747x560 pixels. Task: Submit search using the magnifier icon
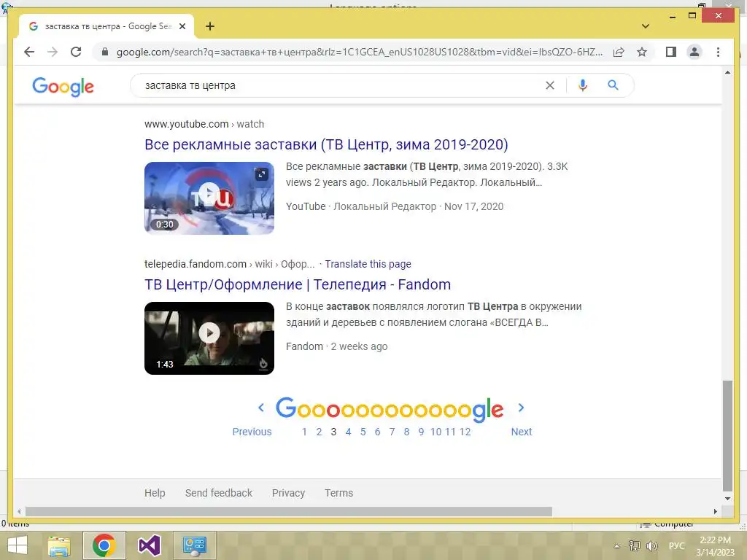(x=613, y=85)
